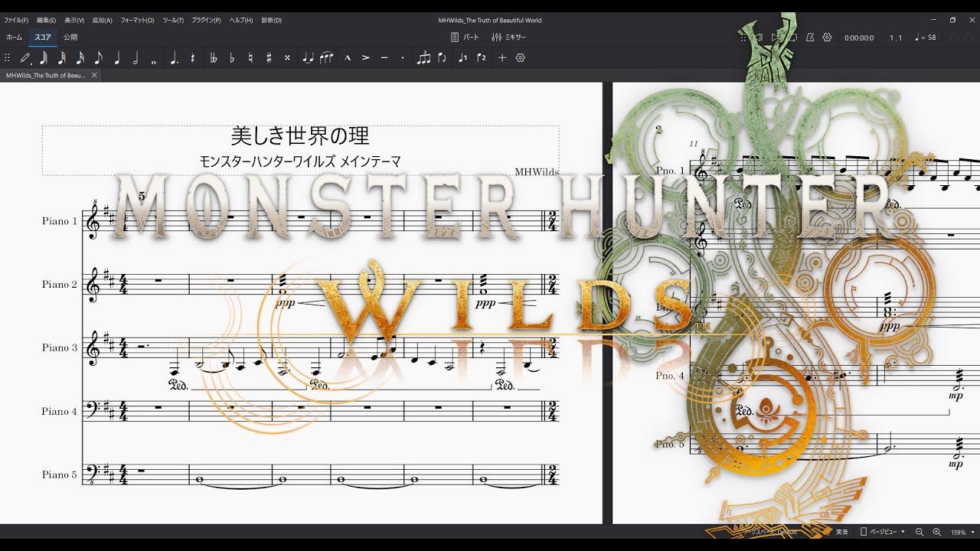This screenshot has width=980, height=551.
Task: Select subtitle モンスターハンターワイルズ メインテーマ
Action: [x=300, y=161]
